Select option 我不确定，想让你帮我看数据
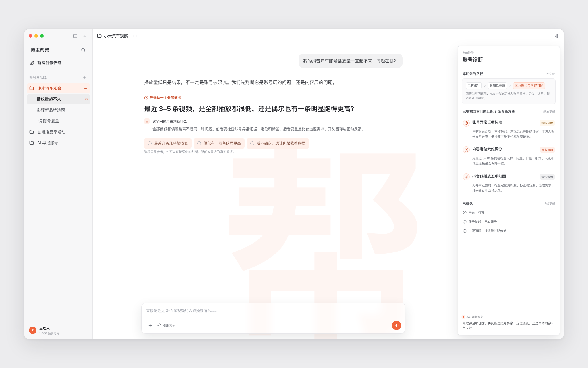The image size is (588, 368). pyautogui.click(x=278, y=143)
